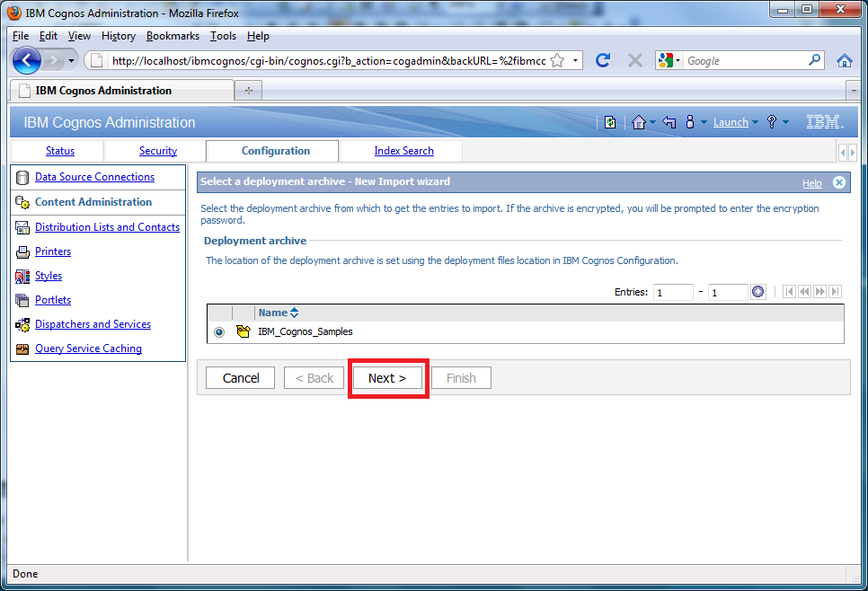The width and height of the screenshot is (868, 591).
Task: Open Portlets in sidebar
Action: 53,299
